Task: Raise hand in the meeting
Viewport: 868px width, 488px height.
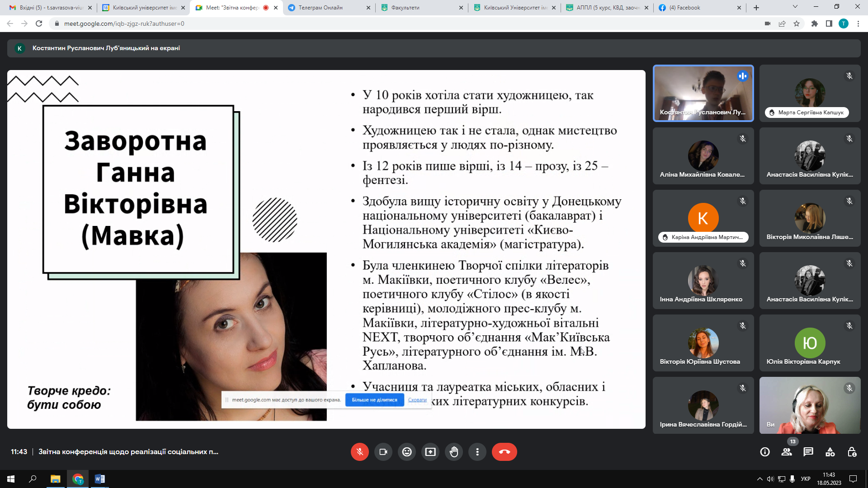Action: click(x=454, y=452)
